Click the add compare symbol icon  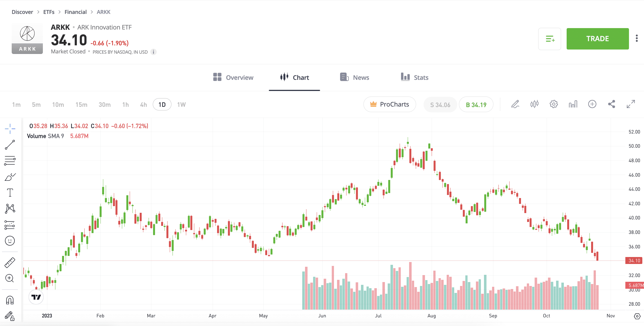(592, 104)
